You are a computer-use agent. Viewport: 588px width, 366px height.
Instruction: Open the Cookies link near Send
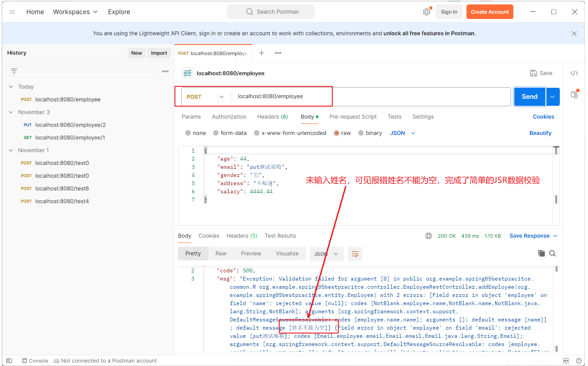tap(544, 117)
